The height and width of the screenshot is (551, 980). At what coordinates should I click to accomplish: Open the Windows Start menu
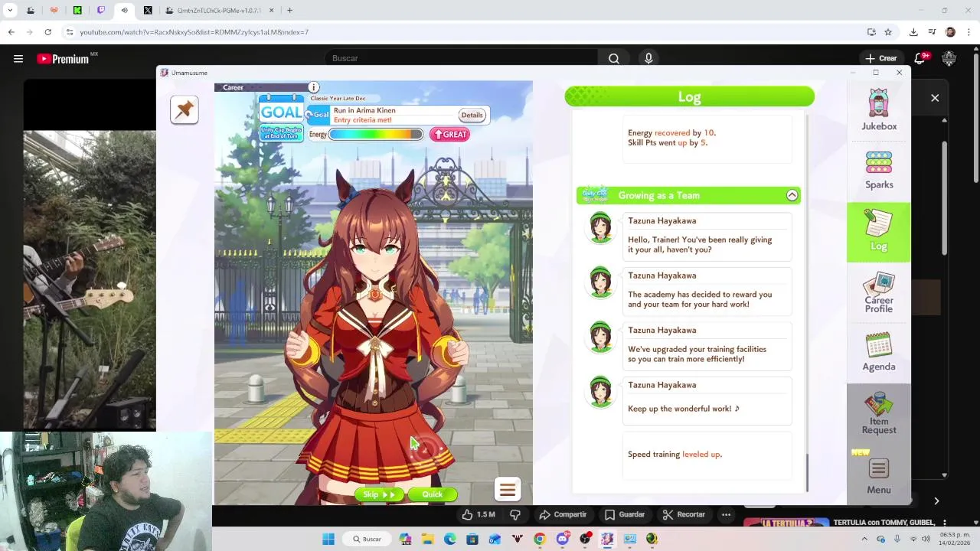click(x=328, y=539)
